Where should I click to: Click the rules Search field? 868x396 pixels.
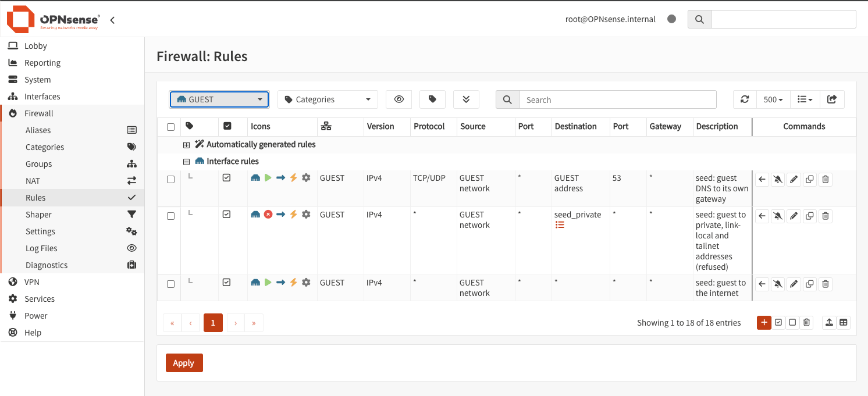click(617, 99)
